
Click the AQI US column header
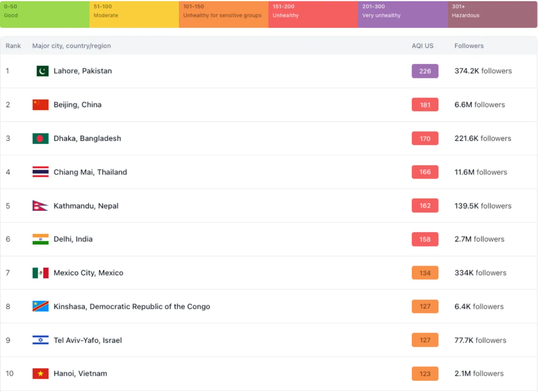coord(422,46)
